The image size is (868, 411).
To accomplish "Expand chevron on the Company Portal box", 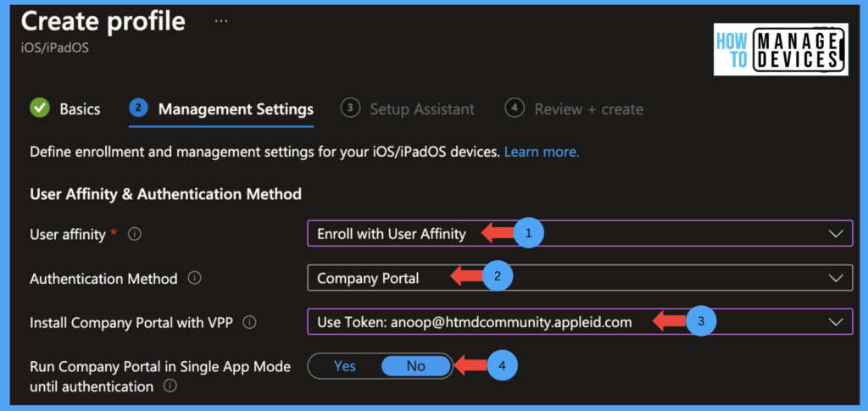I will 836,278.
